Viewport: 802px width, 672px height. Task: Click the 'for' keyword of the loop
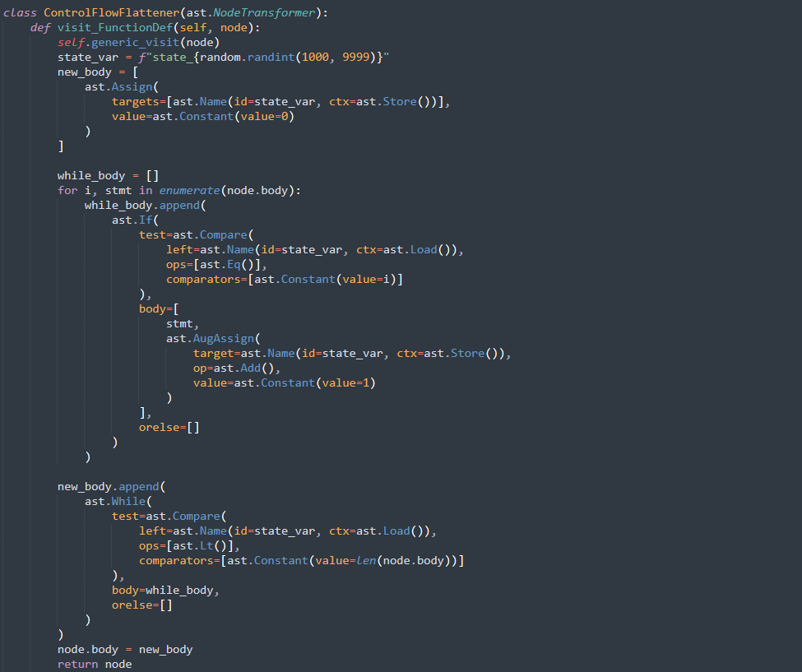67,191
